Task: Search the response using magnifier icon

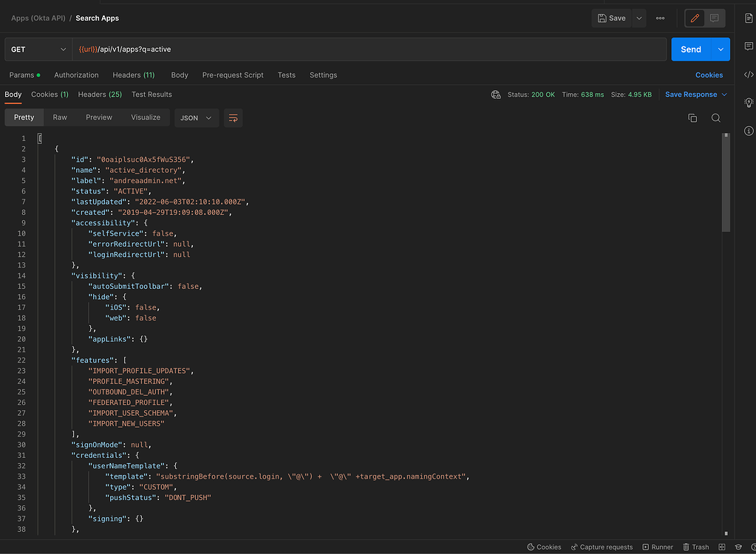Action: (715, 118)
